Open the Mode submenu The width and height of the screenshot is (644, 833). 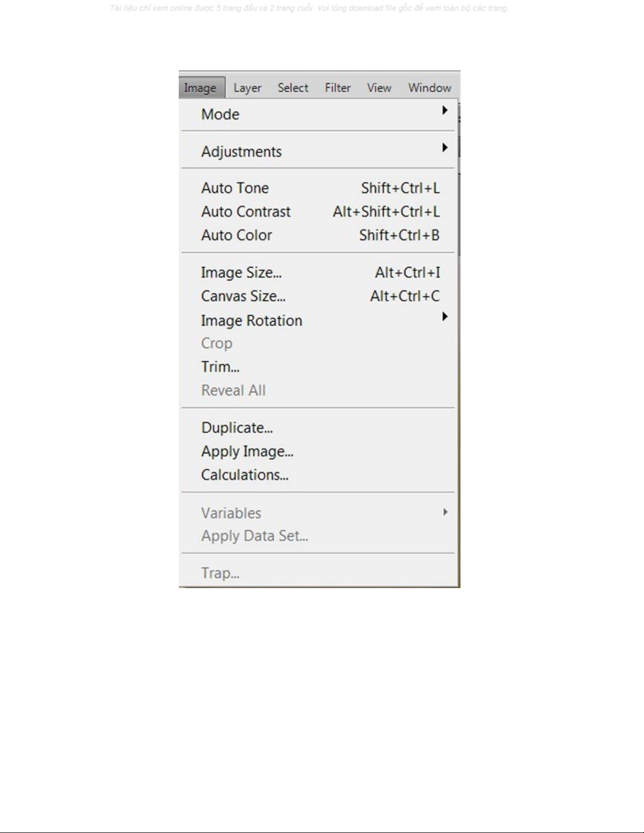point(318,114)
